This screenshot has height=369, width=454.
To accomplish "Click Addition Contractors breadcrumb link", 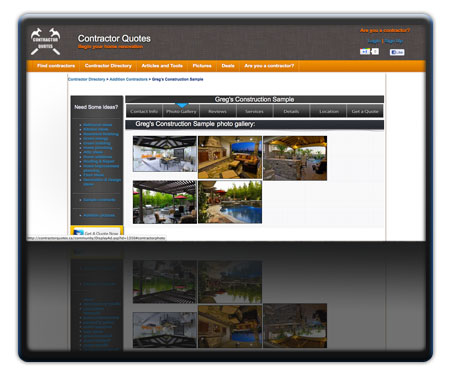I will point(128,79).
